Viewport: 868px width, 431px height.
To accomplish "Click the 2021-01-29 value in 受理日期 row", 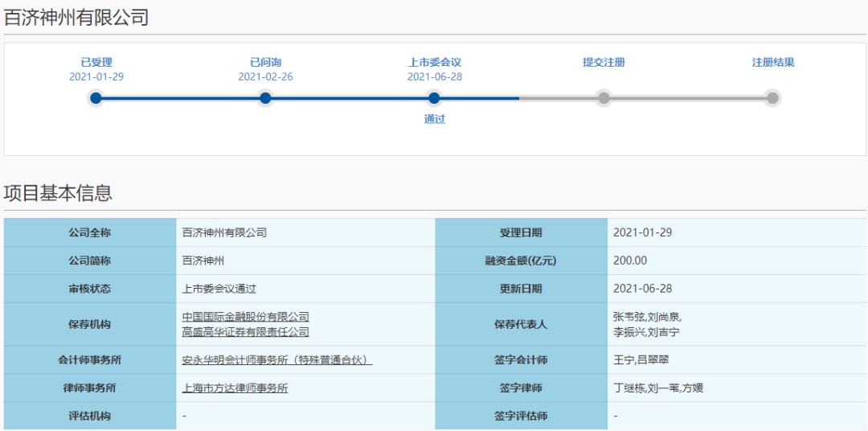I will (643, 232).
